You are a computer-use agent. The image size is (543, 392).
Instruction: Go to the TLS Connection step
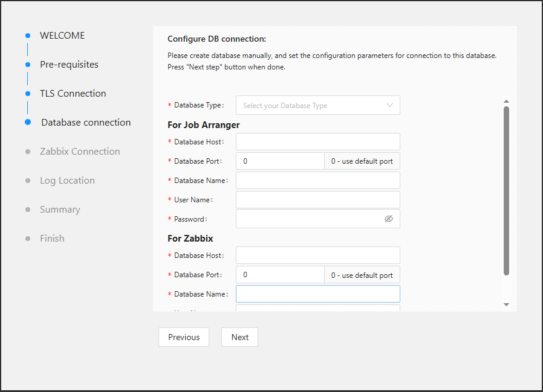point(73,94)
